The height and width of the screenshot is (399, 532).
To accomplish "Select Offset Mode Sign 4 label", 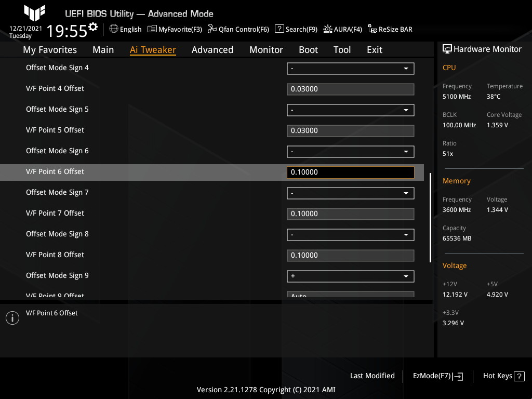I will tap(57, 68).
